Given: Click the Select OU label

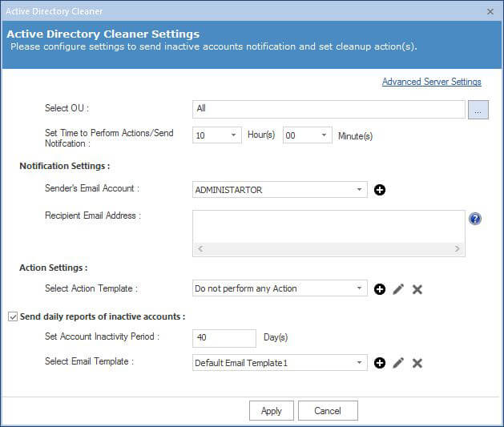Looking at the screenshot, I should click(x=67, y=108).
